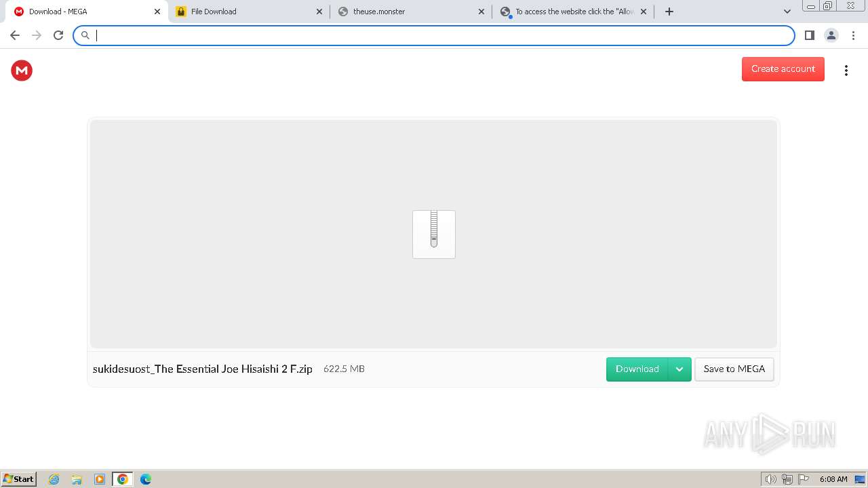Expand the Download options dropdown arrow
Viewport: 868px width, 488px height.
679,369
